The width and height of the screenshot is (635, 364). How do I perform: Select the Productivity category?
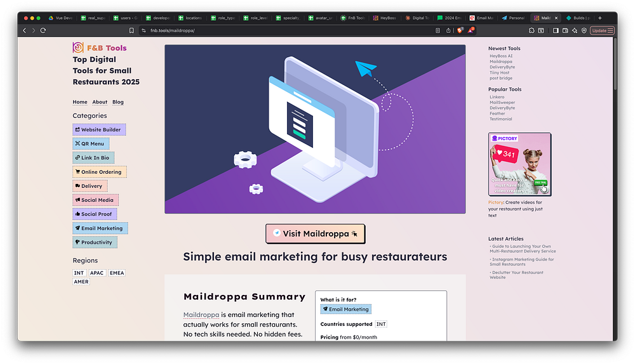[x=95, y=242]
